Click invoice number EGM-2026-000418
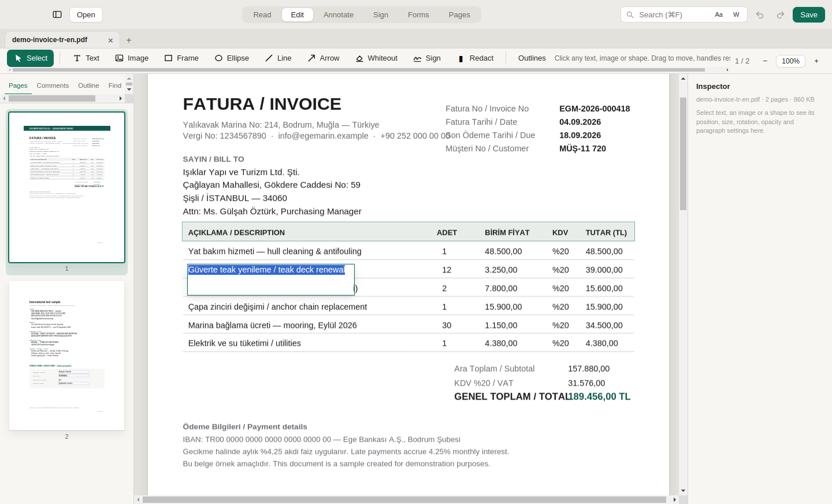The image size is (832, 504). pos(595,109)
